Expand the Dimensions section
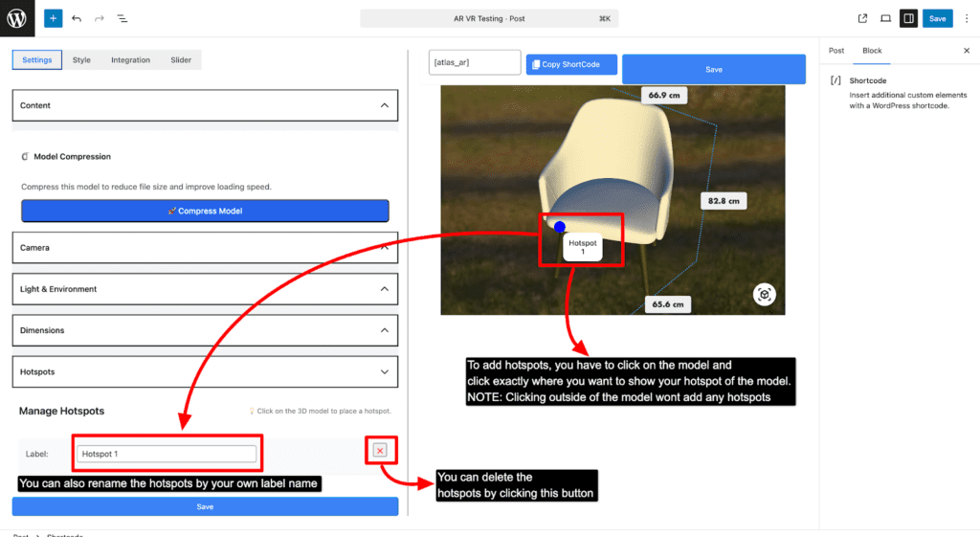 click(x=384, y=330)
